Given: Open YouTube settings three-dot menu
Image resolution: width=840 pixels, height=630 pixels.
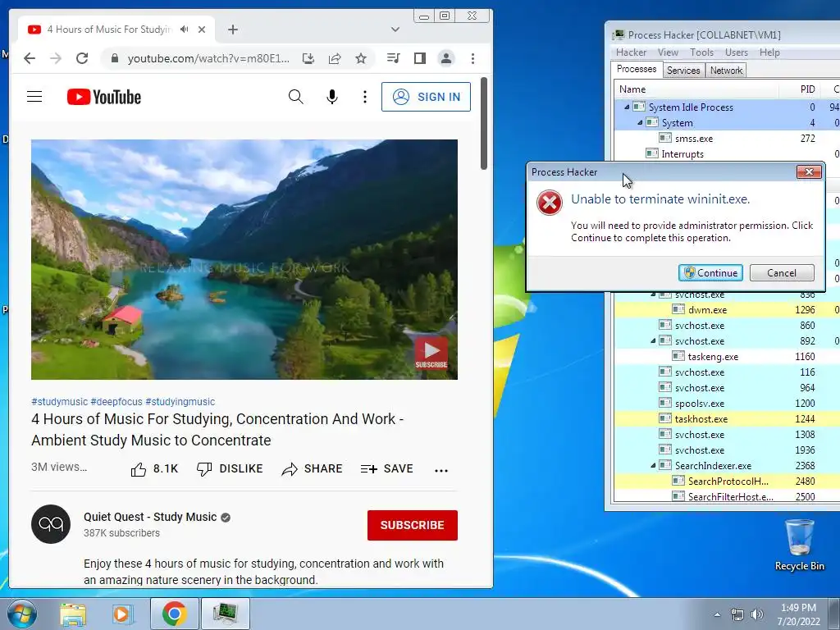Looking at the screenshot, I should point(365,97).
